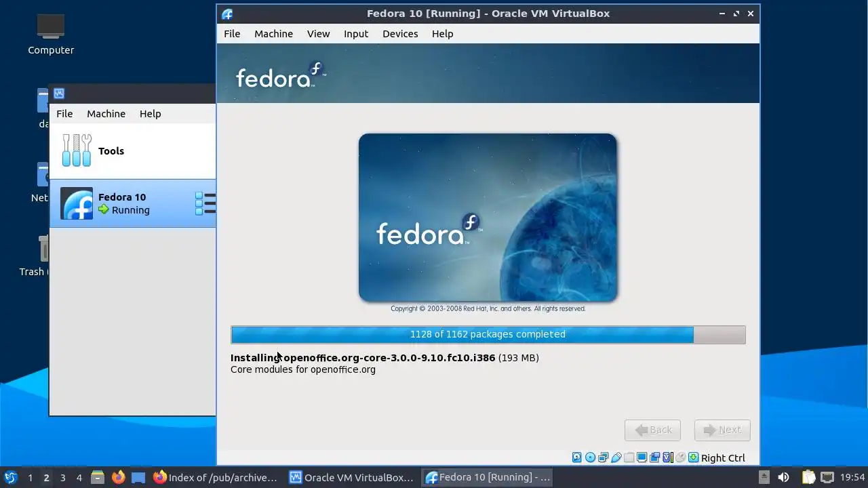Switch to workspace 4 in the pager
Image resolution: width=868 pixels, height=488 pixels.
click(79, 477)
